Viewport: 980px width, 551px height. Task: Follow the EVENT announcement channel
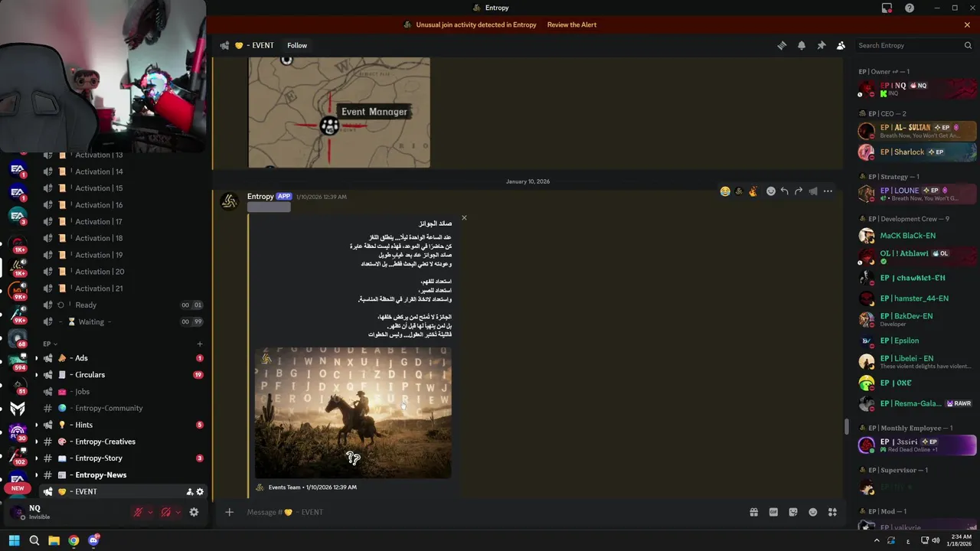(x=297, y=46)
